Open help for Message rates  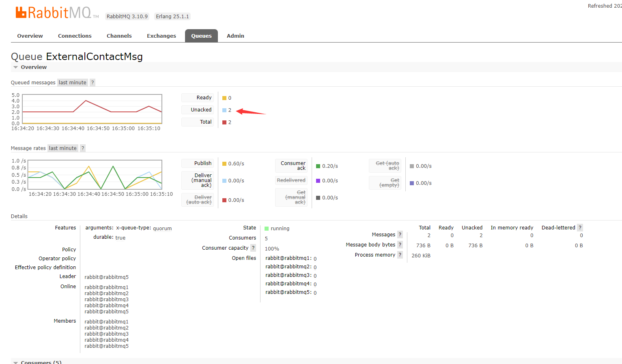pyautogui.click(x=82, y=148)
